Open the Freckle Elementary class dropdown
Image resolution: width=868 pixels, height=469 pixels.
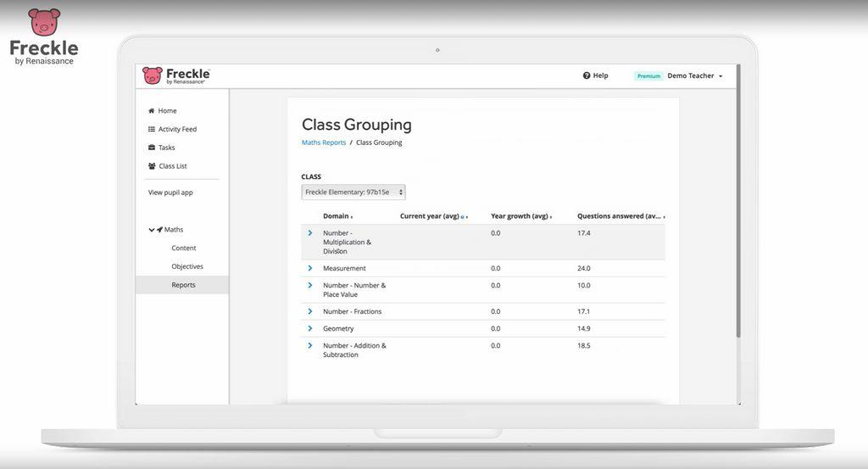pos(353,193)
